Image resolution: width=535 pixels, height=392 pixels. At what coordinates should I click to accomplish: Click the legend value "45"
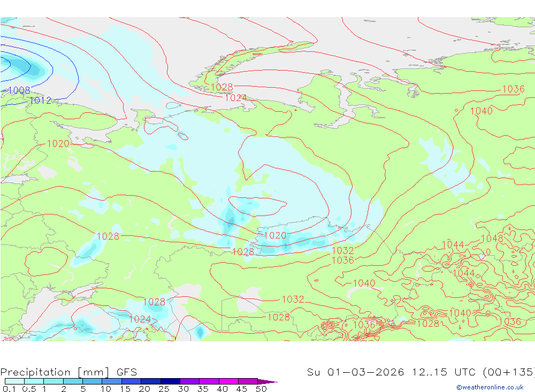(x=242, y=389)
